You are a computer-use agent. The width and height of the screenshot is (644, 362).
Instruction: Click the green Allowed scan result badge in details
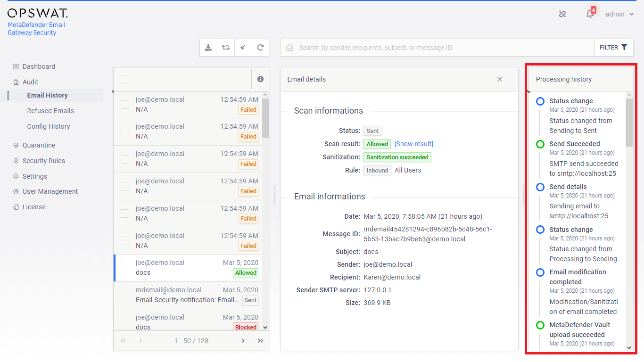click(x=377, y=144)
